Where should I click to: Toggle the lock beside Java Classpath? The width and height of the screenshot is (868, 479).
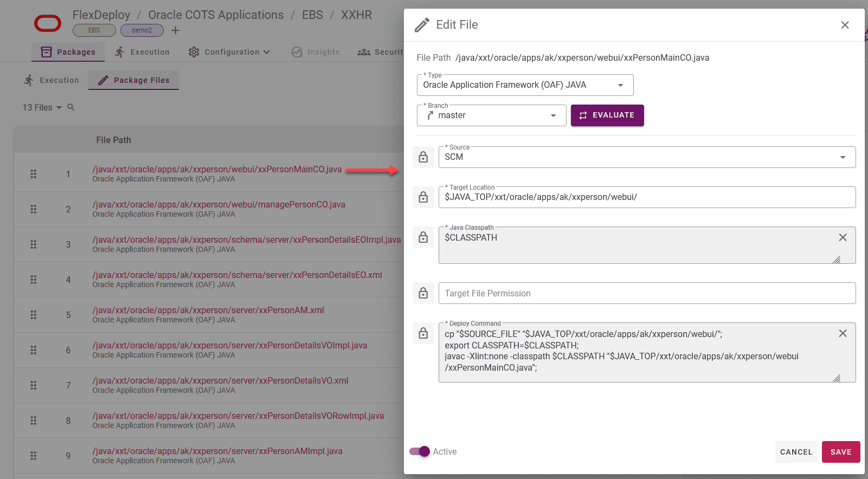pyautogui.click(x=423, y=237)
